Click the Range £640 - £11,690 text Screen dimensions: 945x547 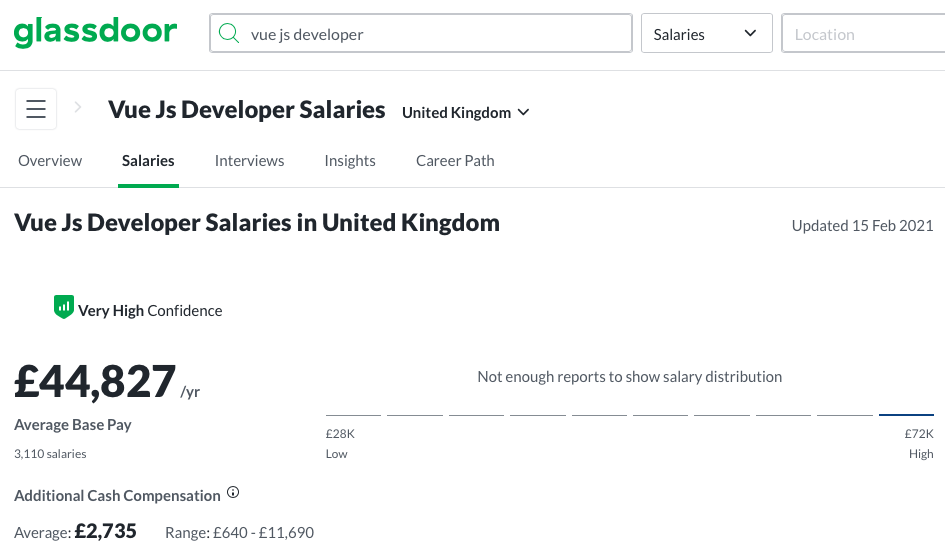coord(239,533)
